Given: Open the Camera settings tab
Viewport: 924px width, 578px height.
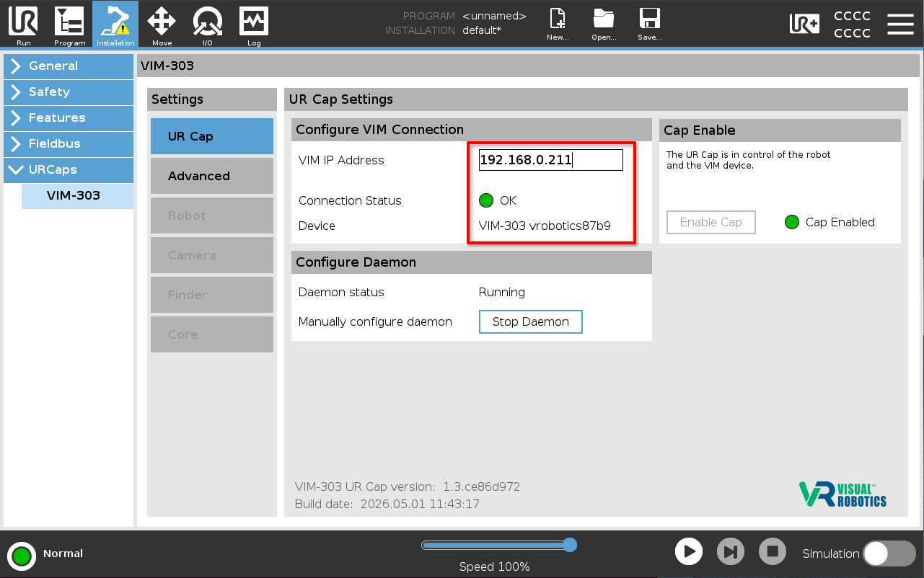Looking at the screenshot, I should click(x=212, y=255).
